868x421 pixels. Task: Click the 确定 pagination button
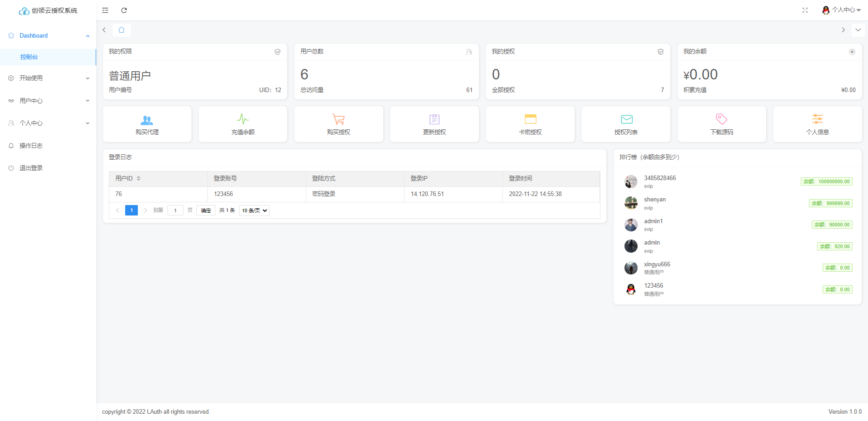coord(206,210)
